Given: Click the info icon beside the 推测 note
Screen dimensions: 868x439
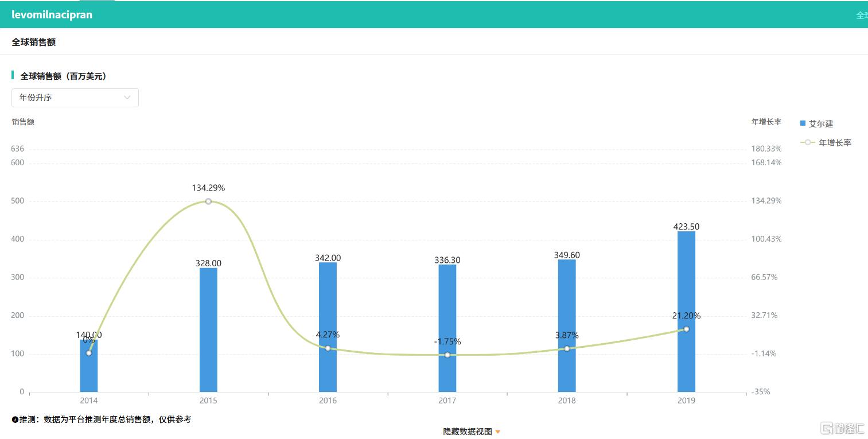Looking at the screenshot, I should [x=15, y=420].
